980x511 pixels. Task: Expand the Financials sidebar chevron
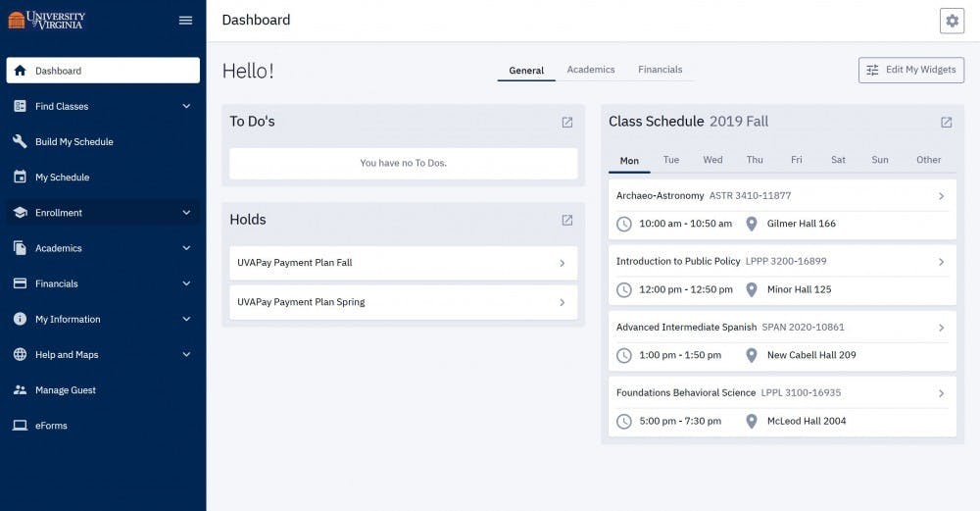186,283
